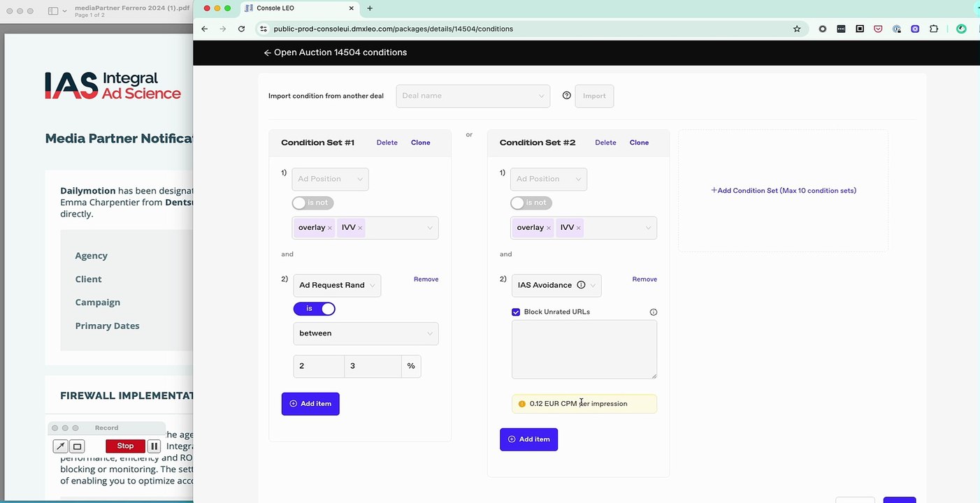Open the Chrome extensions puzzle icon
The width and height of the screenshot is (980, 503).
tap(934, 29)
